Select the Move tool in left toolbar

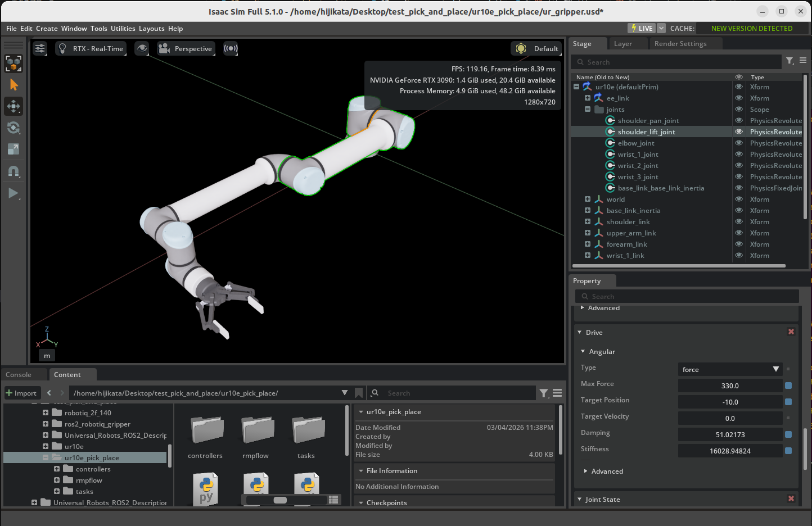(13, 106)
